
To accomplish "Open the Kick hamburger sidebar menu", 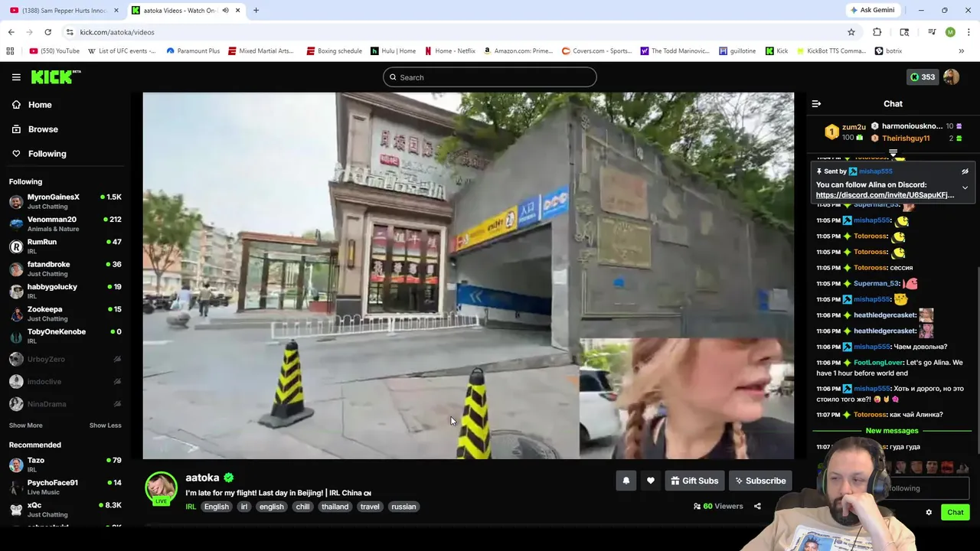I will click(16, 77).
